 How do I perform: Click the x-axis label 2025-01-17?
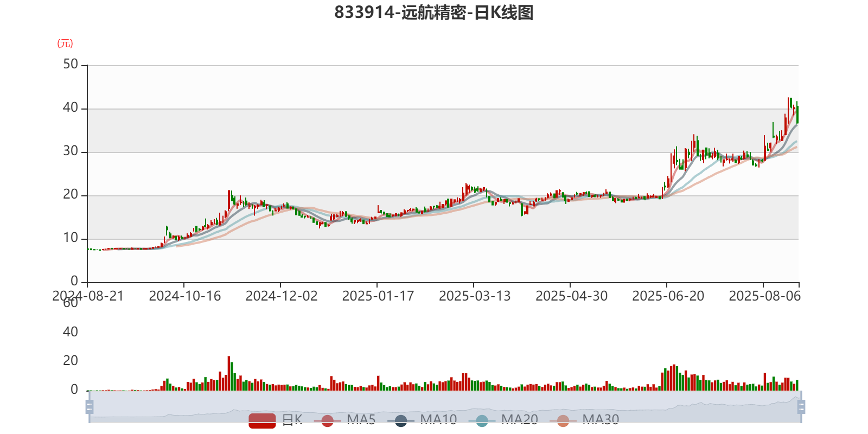coord(378,296)
